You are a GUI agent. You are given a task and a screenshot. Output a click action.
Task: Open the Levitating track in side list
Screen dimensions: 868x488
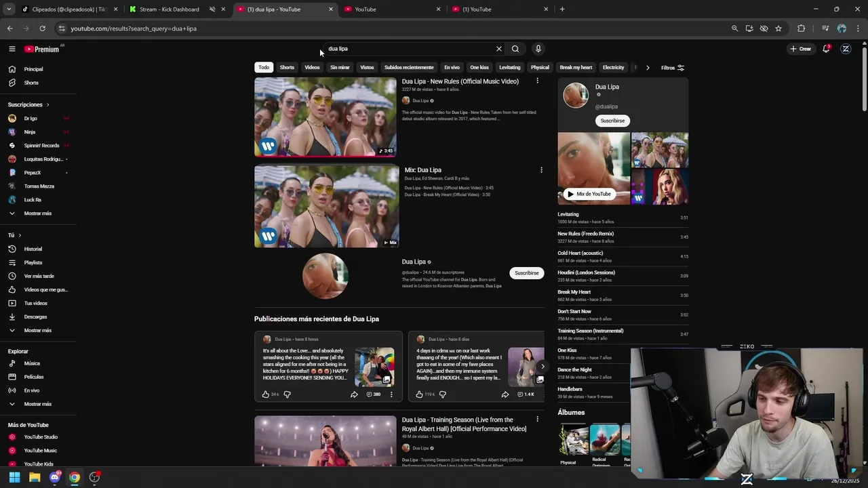point(623,218)
